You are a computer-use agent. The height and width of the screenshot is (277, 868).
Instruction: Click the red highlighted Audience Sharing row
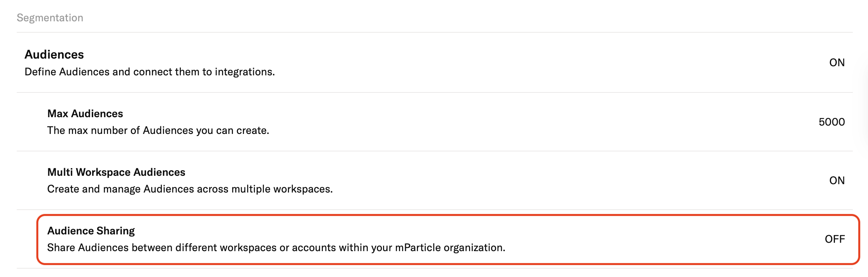coord(448,239)
